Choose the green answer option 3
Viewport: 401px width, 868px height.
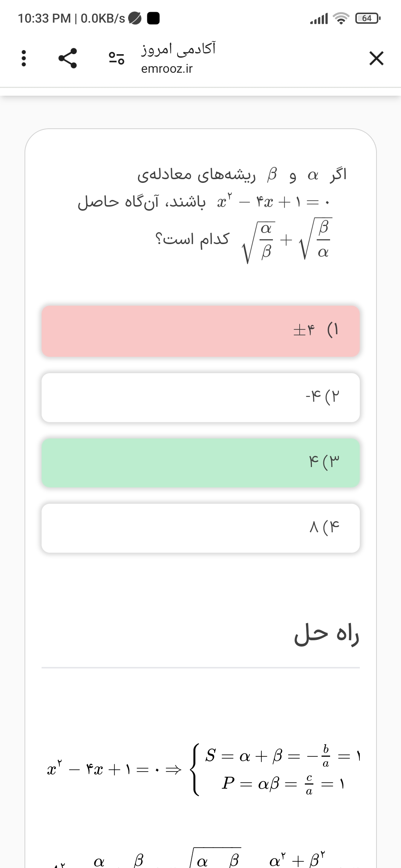200,463
